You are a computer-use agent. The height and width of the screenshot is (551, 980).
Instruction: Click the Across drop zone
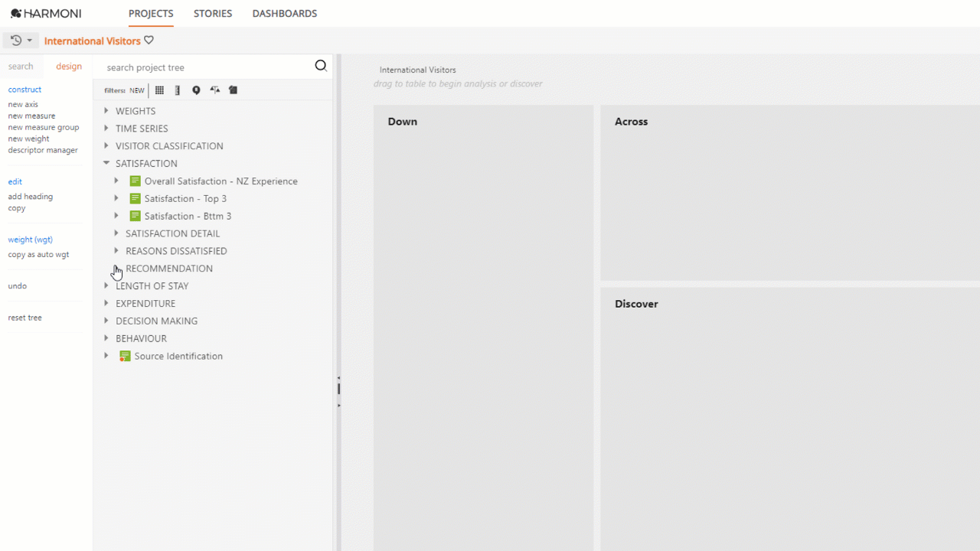pos(790,192)
